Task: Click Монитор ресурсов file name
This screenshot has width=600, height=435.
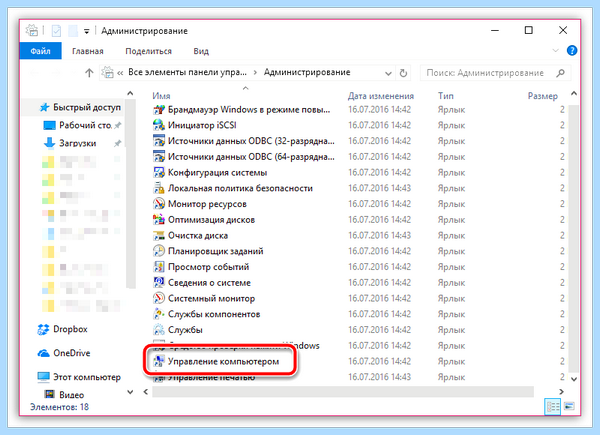Action: point(207,204)
